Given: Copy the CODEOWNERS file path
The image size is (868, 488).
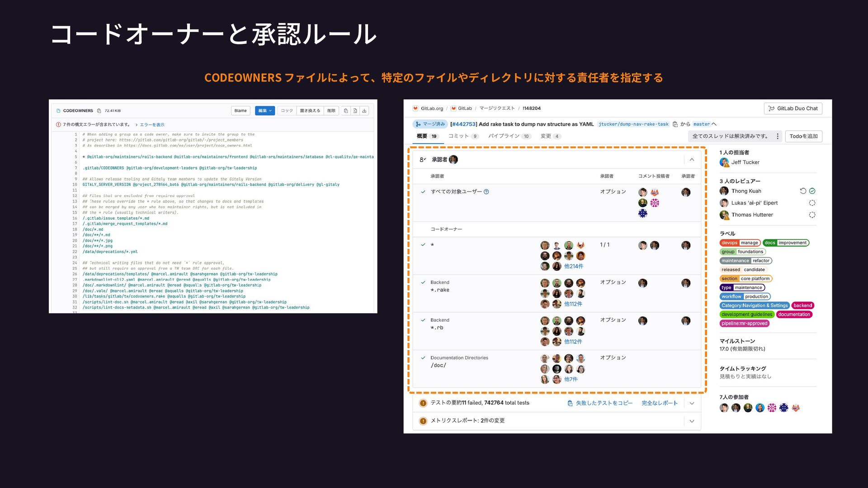Looking at the screenshot, I should pos(99,111).
